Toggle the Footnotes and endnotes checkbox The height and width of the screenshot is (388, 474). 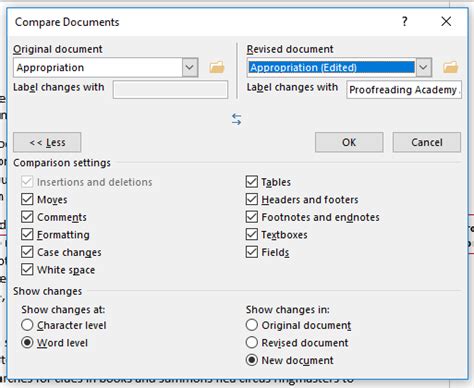coord(252,217)
